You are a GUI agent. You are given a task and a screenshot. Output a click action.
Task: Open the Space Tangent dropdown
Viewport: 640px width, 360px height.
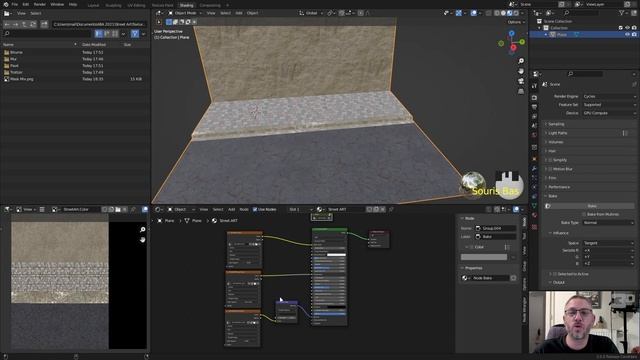[609, 243]
